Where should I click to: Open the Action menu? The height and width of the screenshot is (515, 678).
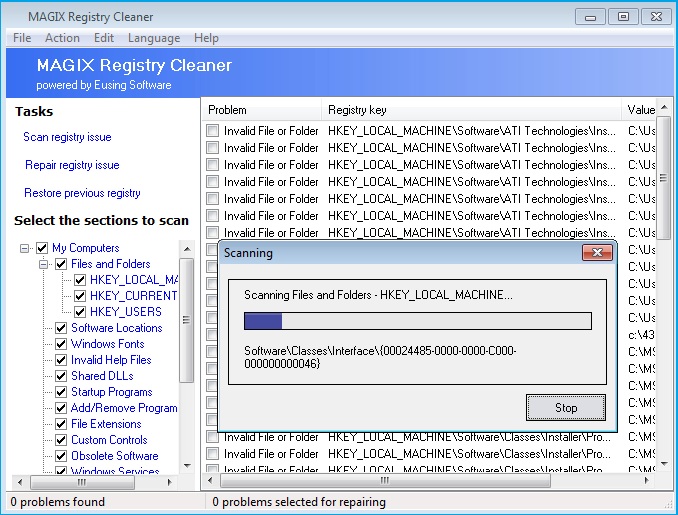[x=62, y=38]
